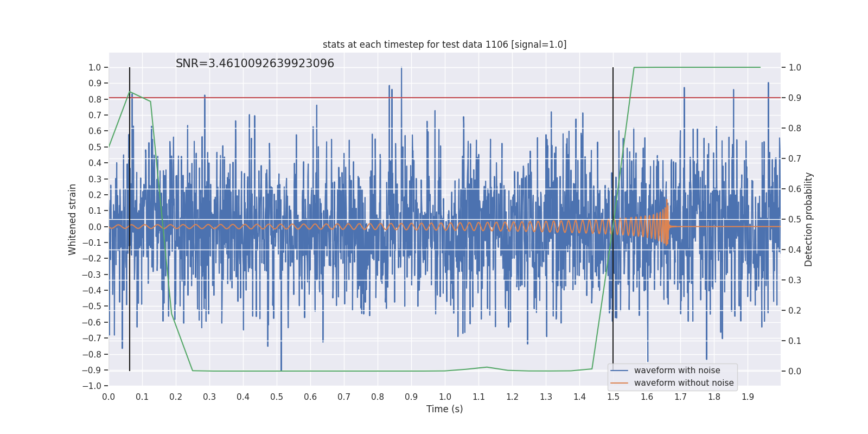The height and width of the screenshot is (434, 868).
Task: Click the x-axis tick label 1.0
Action: tap(445, 397)
